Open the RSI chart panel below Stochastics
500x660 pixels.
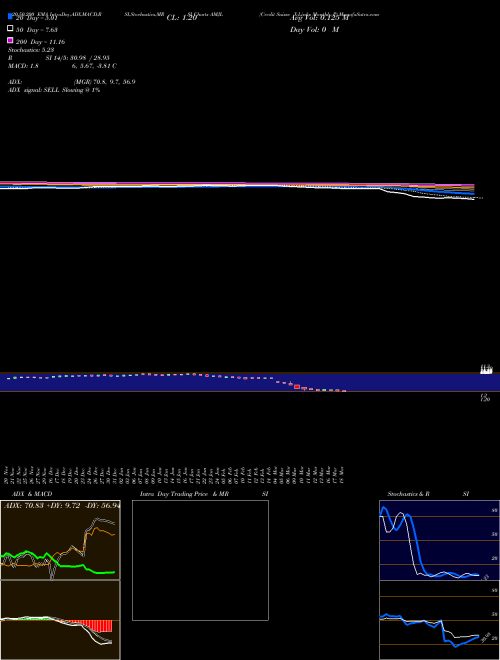(x=439, y=620)
